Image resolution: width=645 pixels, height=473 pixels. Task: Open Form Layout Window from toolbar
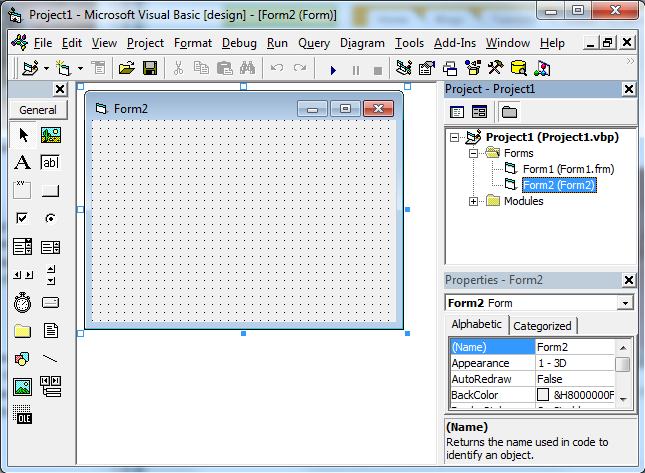[450, 68]
